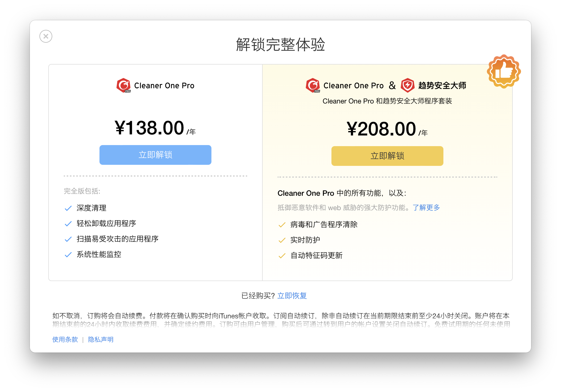Click the red shield 趋势安全大师 logo
561x392 pixels.
[407, 85]
